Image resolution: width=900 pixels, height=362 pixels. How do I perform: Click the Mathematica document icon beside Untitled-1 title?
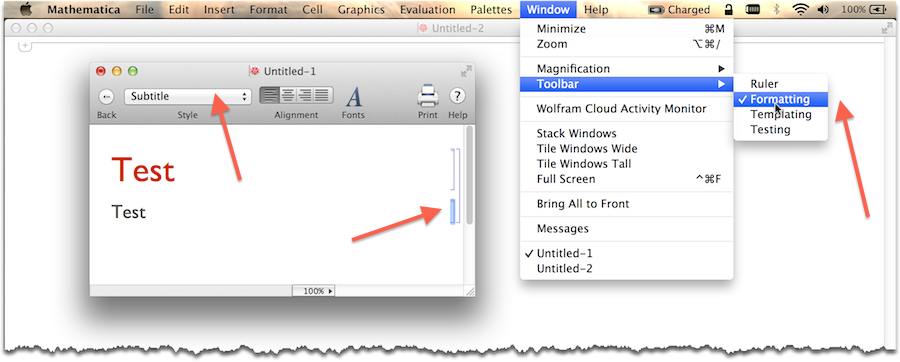pos(254,71)
